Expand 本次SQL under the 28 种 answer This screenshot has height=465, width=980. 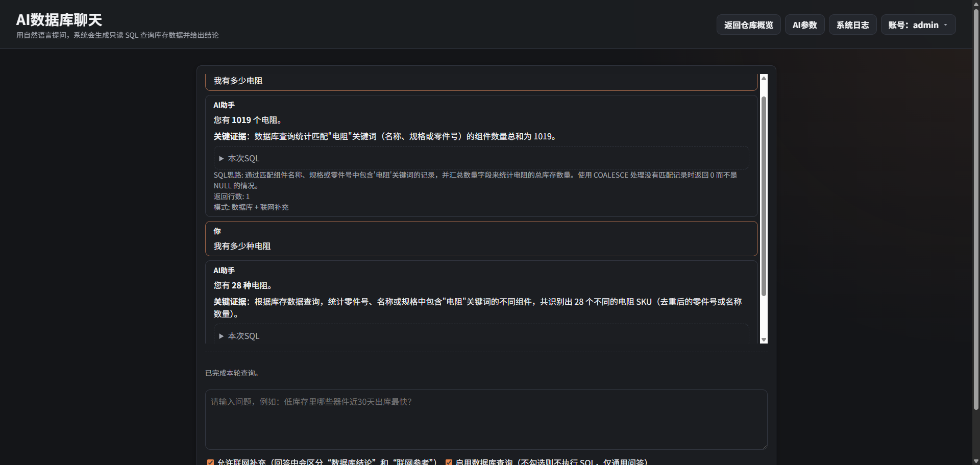[243, 336]
